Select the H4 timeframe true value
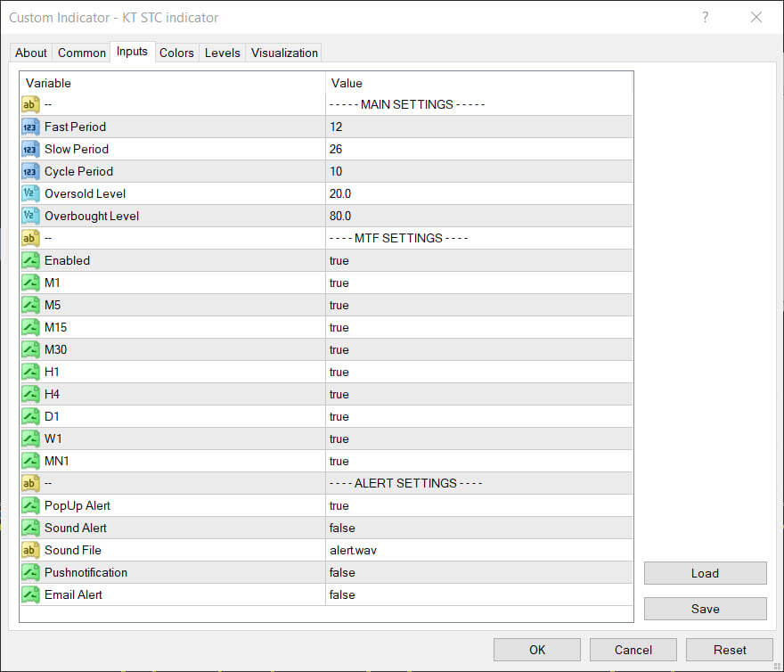The width and height of the screenshot is (784, 672). (479, 394)
